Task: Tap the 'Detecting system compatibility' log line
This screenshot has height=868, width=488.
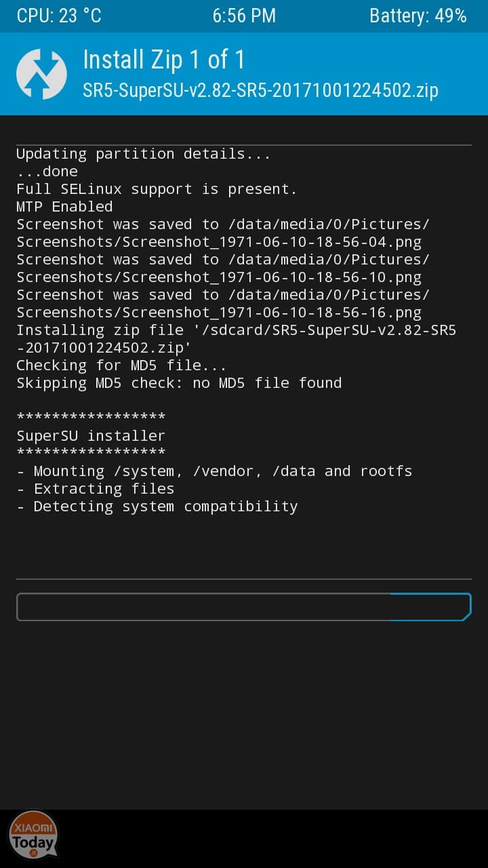Action: pos(157,507)
